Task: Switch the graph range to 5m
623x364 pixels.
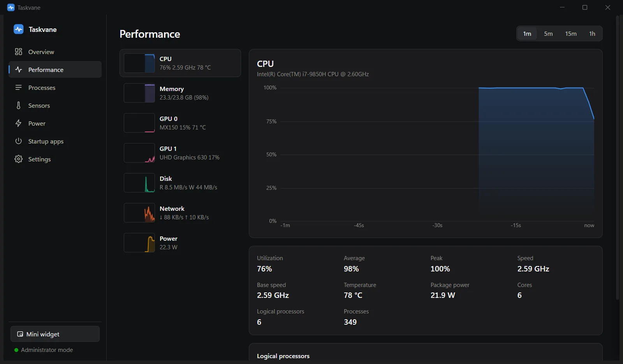Action: tap(548, 33)
